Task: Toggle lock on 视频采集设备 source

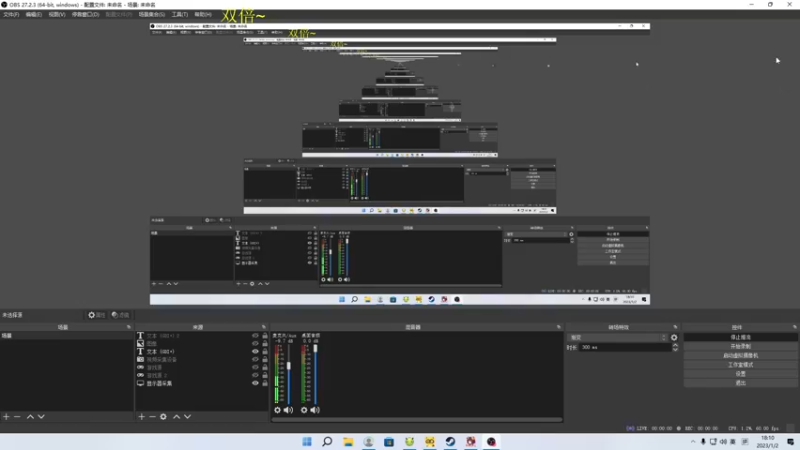Action: (265, 360)
